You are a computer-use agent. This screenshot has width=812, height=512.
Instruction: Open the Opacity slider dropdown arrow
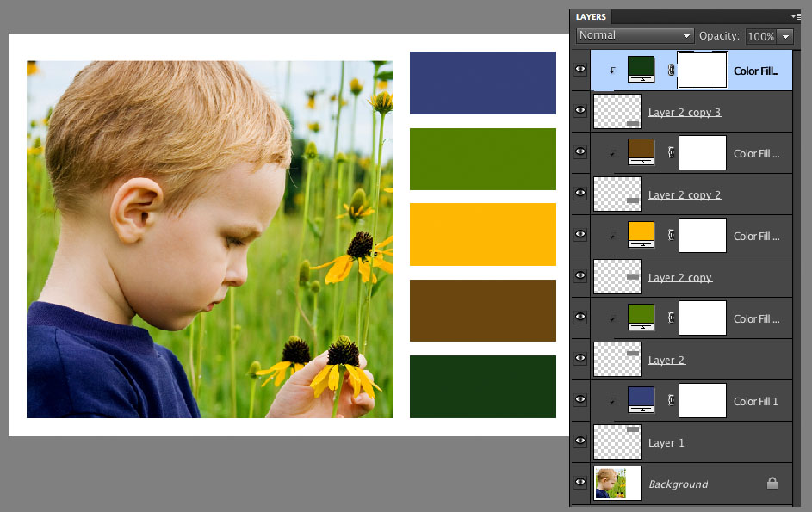coord(785,36)
